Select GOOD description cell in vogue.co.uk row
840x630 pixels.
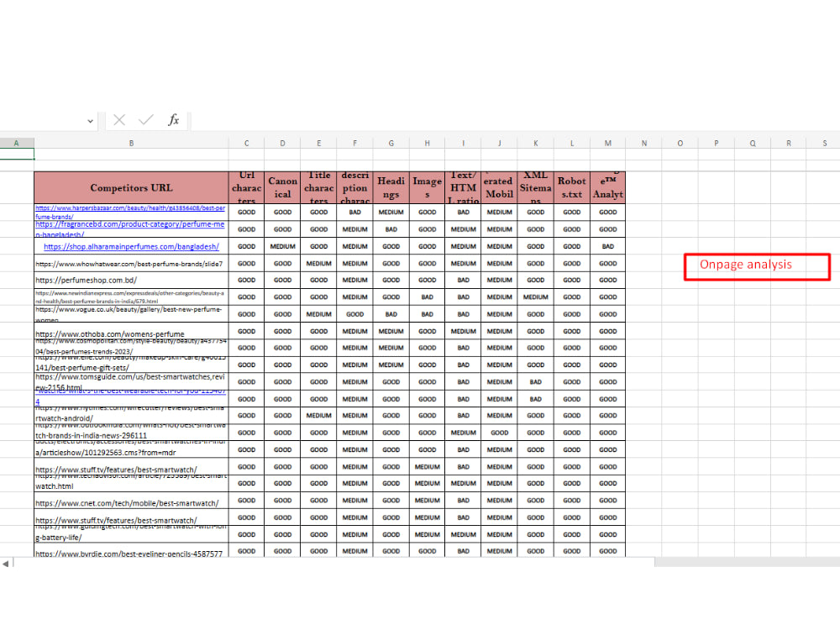[354, 314]
